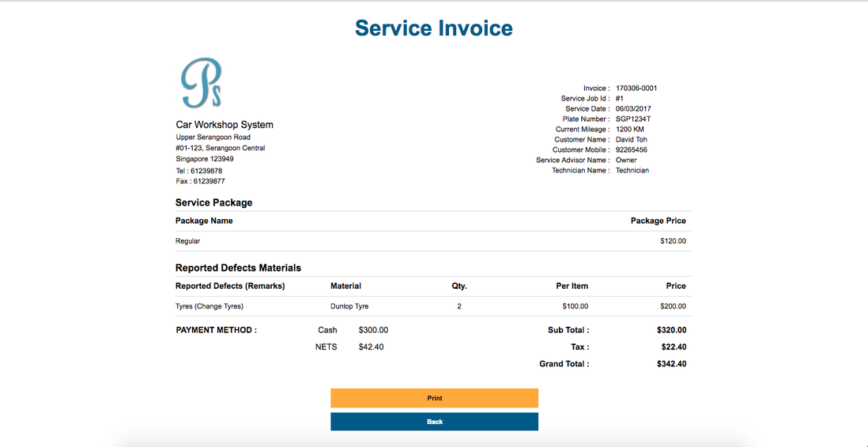Click the Material column header

[345, 286]
